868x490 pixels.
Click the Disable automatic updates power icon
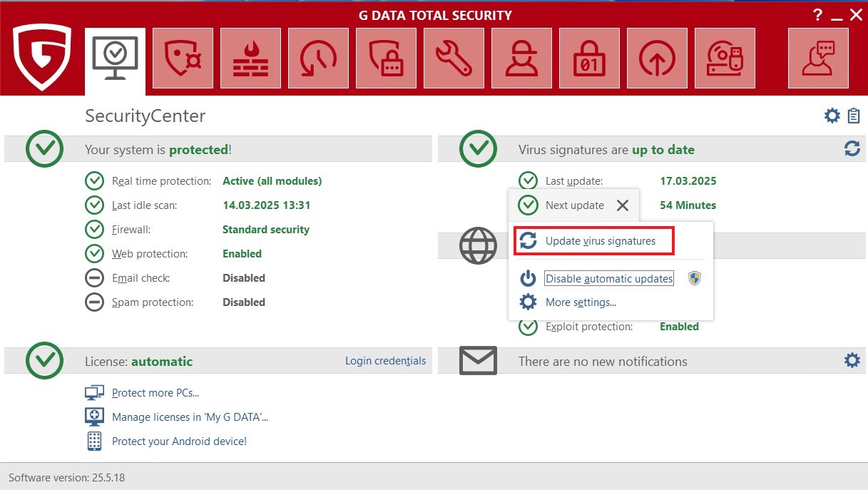coord(528,278)
